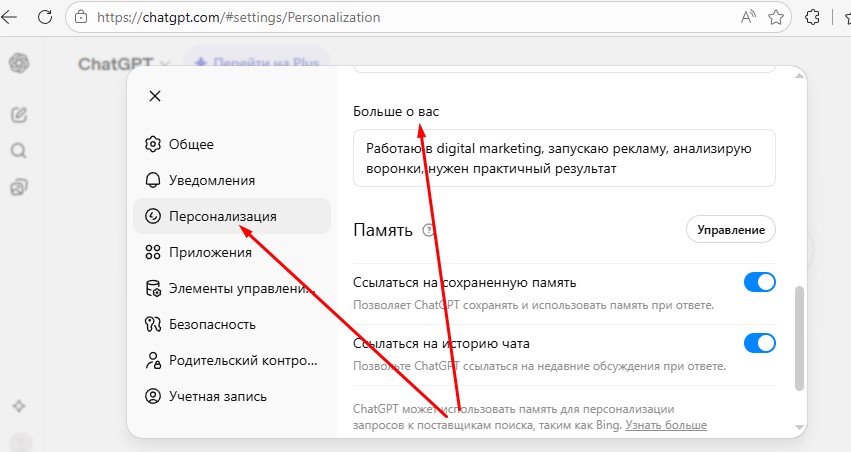Add page to favorites with the star icon
This screenshot has width=851, height=452.
pos(776,17)
